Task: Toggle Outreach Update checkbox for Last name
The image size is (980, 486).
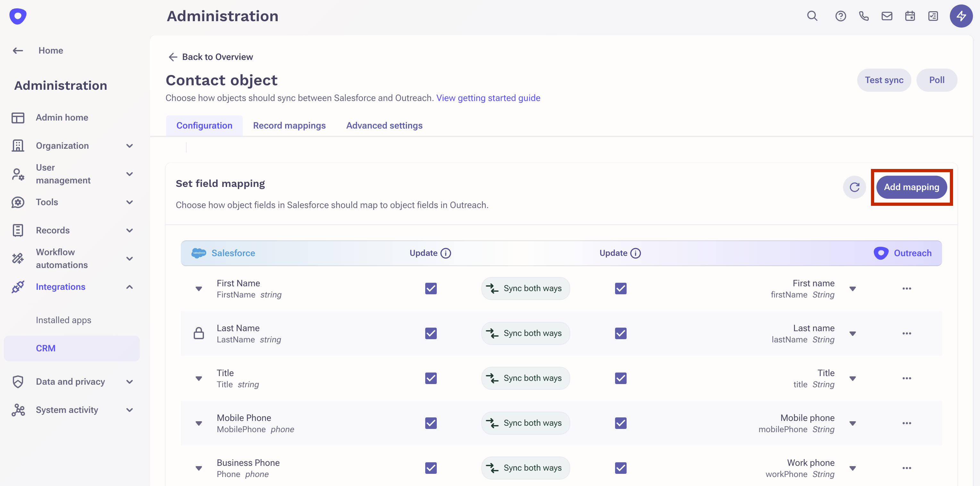Action: tap(621, 333)
